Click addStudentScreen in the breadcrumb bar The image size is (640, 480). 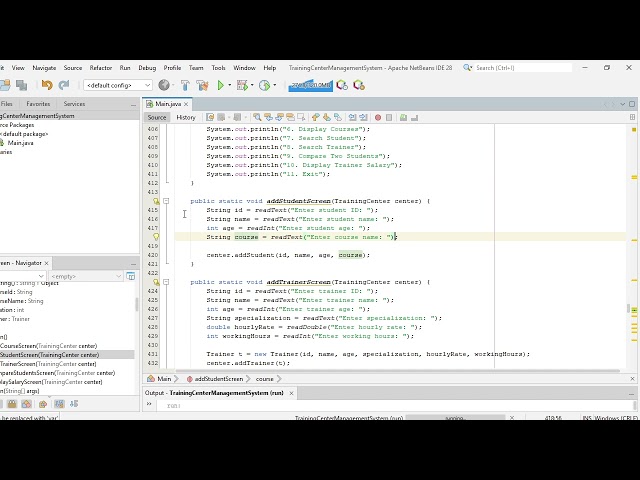(218, 379)
